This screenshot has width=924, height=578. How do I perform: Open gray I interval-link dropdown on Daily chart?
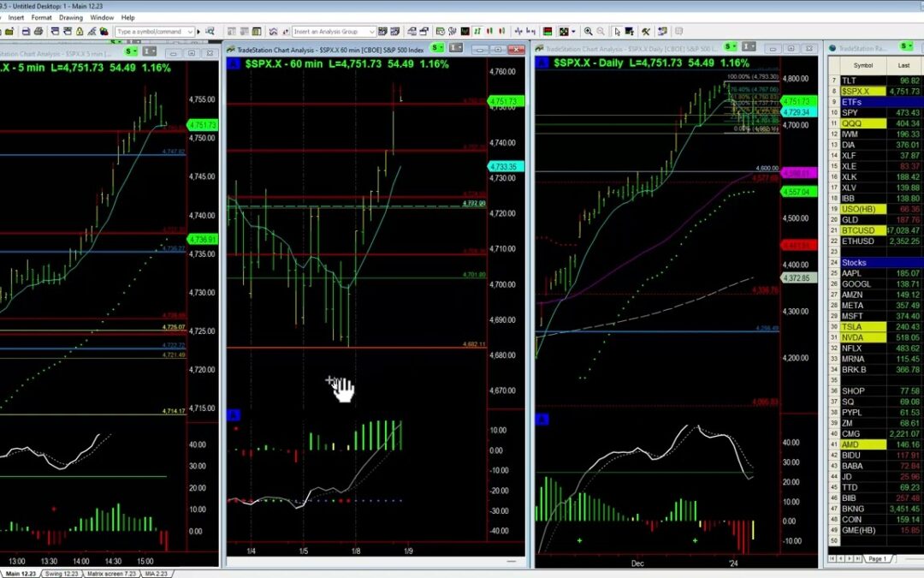tap(749, 46)
